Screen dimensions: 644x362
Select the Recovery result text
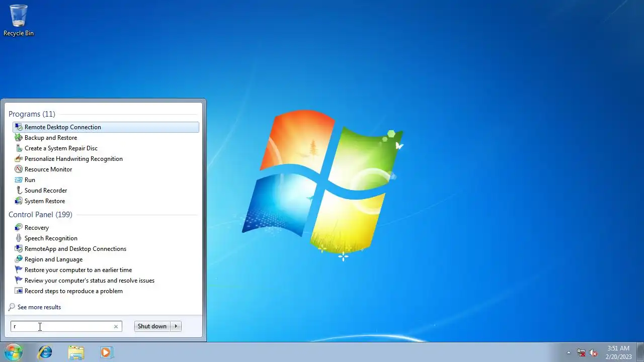[37, 228]
